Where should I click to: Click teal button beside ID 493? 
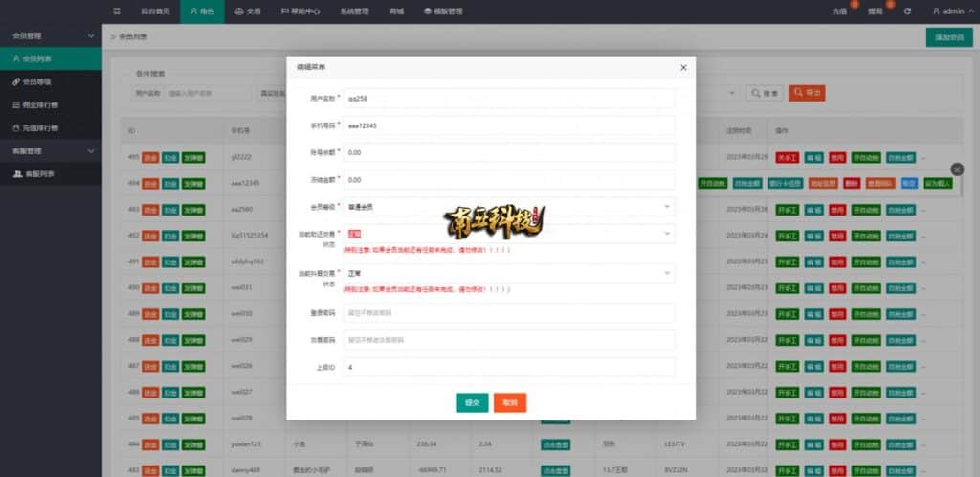(x=170, y=210)
